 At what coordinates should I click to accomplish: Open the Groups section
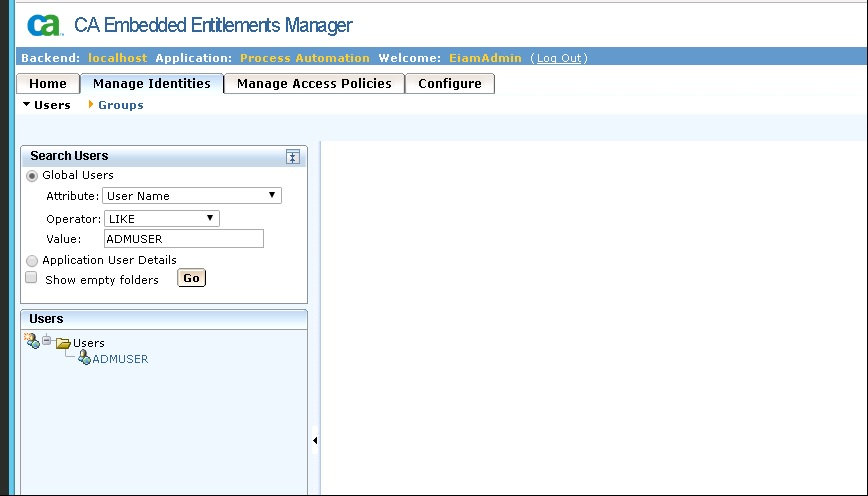pos(121,105)
